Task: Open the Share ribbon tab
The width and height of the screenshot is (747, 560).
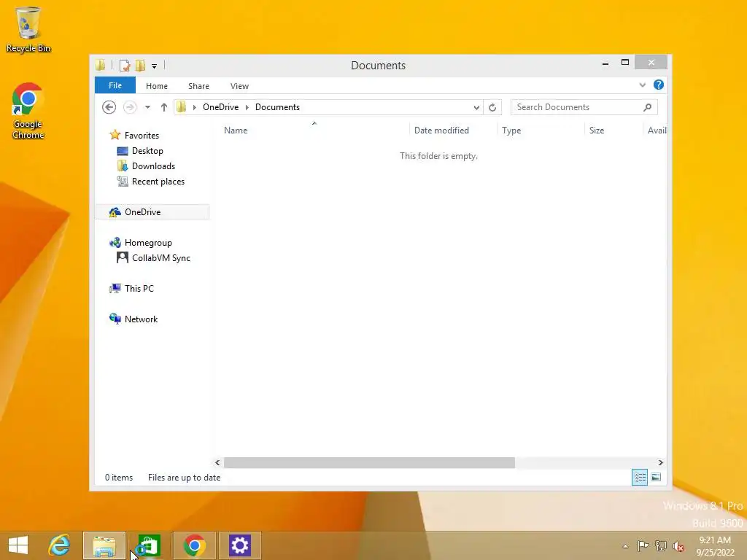Action: [198, 86]
